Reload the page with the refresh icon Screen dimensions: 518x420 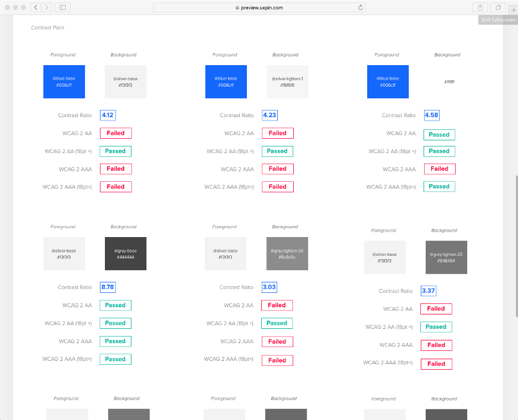[x=361, y=8]
